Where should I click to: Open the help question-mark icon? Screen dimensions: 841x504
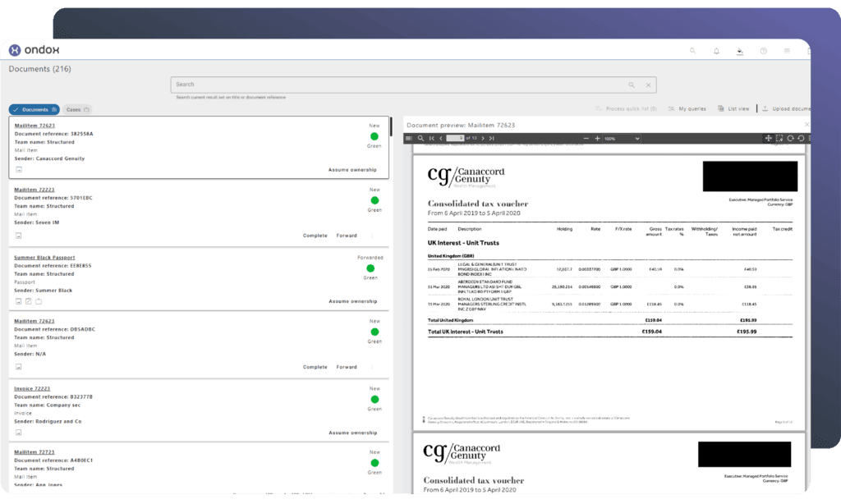click(763, 51)
